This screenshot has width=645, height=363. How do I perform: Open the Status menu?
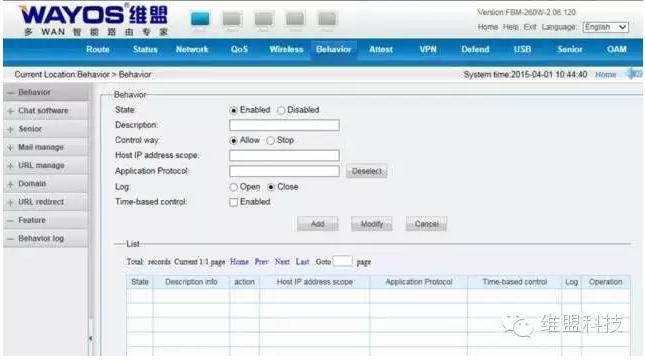[x=145, y=49]
